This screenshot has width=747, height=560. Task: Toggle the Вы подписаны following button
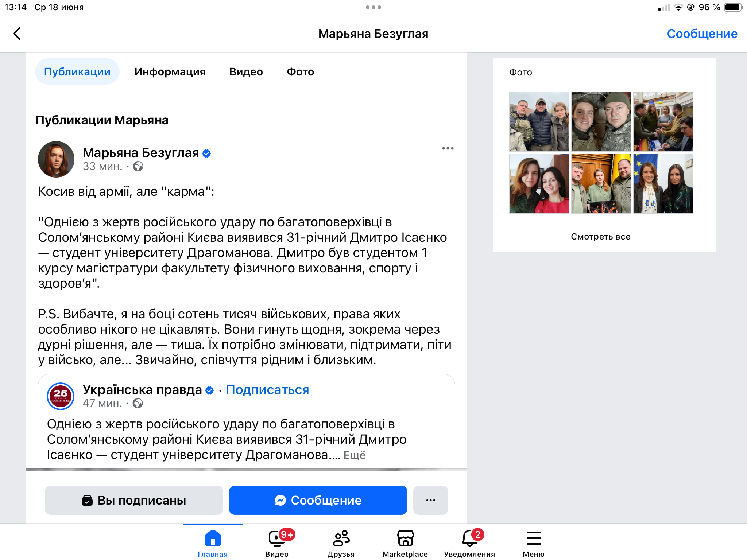click(x=134, y=500)
